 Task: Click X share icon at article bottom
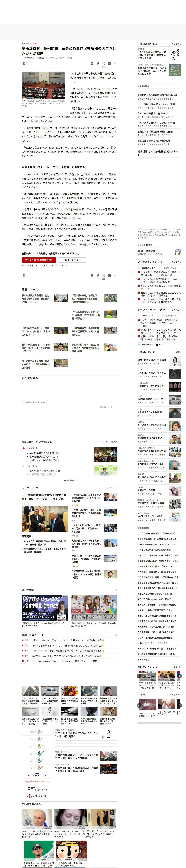[104, 275]
